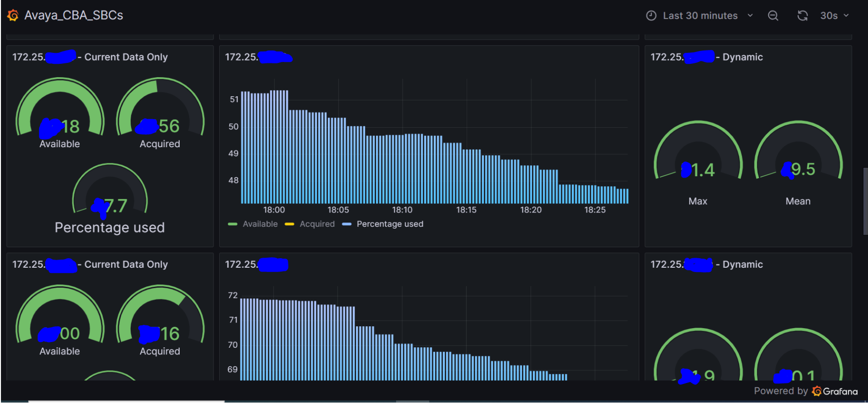Click the clock icon in time picker

point(651,16)
